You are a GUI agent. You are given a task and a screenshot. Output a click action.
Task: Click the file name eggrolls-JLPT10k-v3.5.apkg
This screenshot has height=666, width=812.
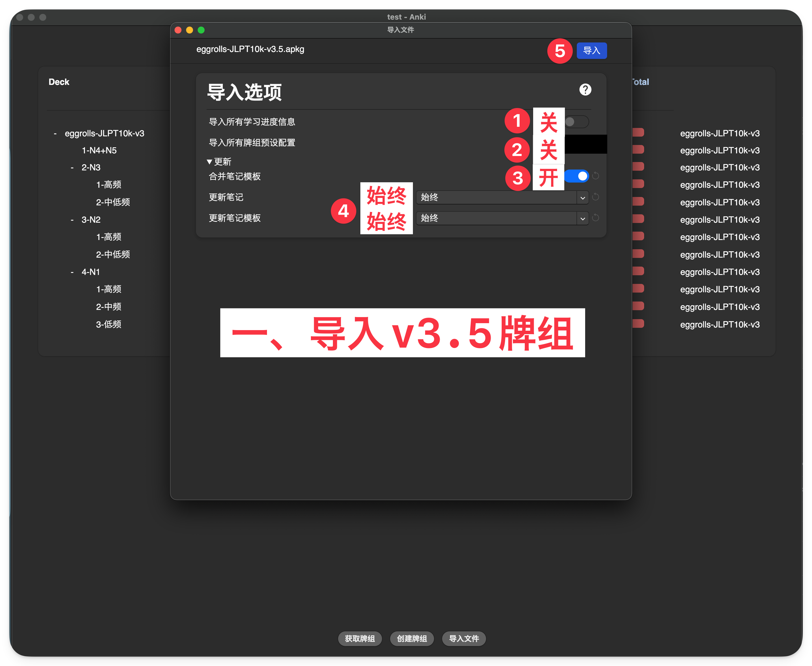point(250,49)
